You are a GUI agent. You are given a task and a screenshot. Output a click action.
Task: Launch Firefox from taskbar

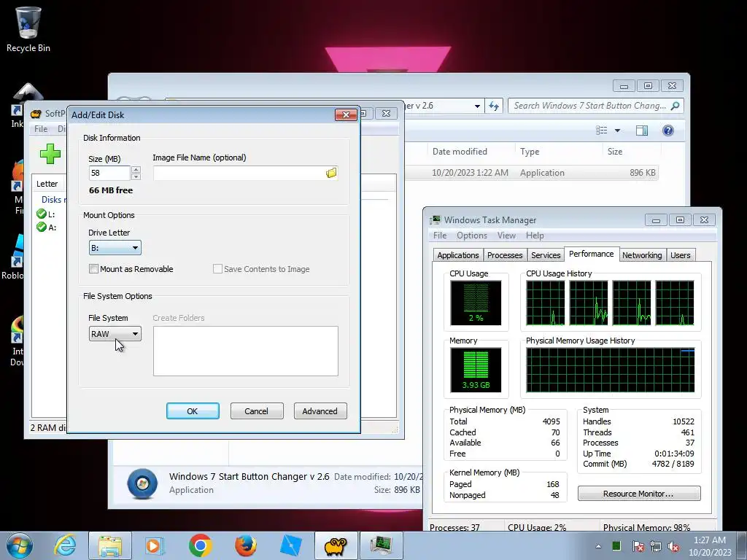pyautogui.click(x=245, y=545)
